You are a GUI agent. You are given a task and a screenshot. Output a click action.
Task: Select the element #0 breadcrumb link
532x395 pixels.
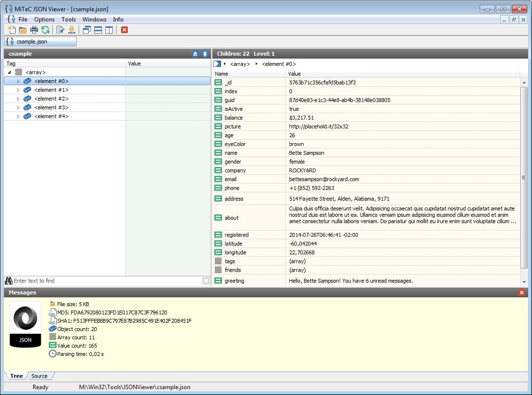pos(278,63)
